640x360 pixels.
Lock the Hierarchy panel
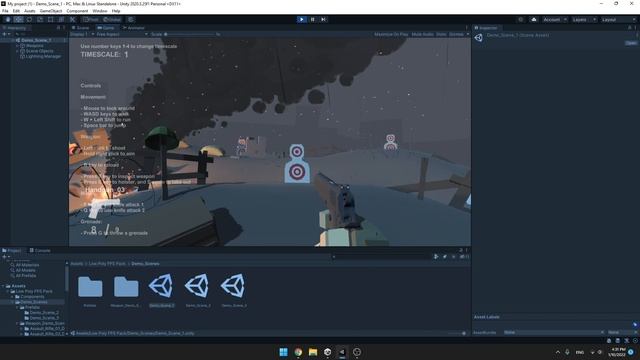[58, 28]
